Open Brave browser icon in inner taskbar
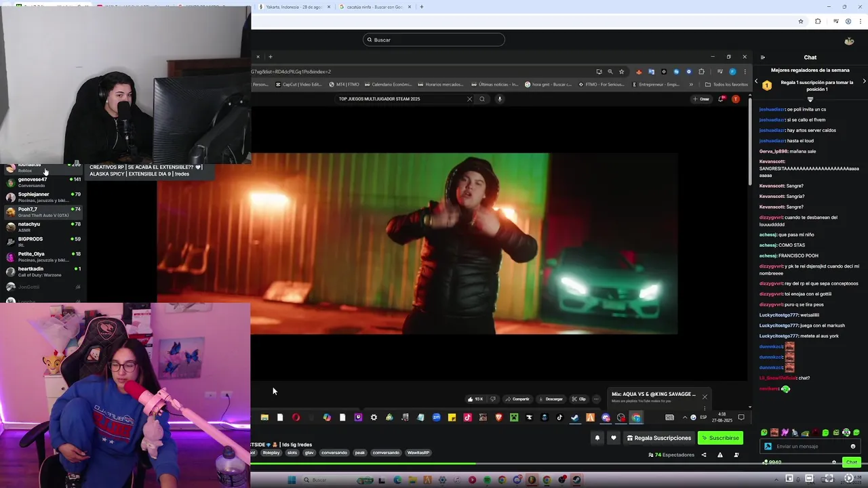868x488 pixels. 498,418
